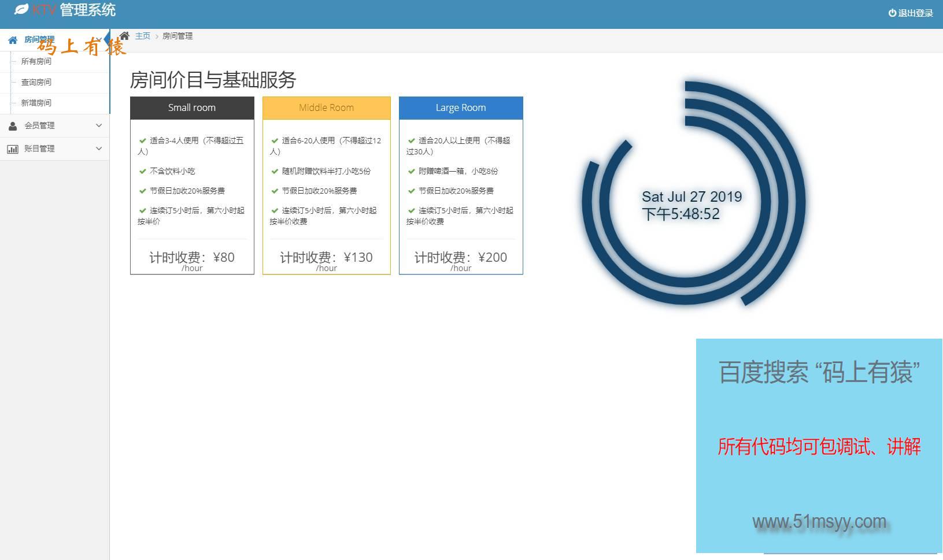Click the user icon beside 会员管理
Image resolution: width=943 pixels, height=560 pixels.
click(x=13, y=125)
